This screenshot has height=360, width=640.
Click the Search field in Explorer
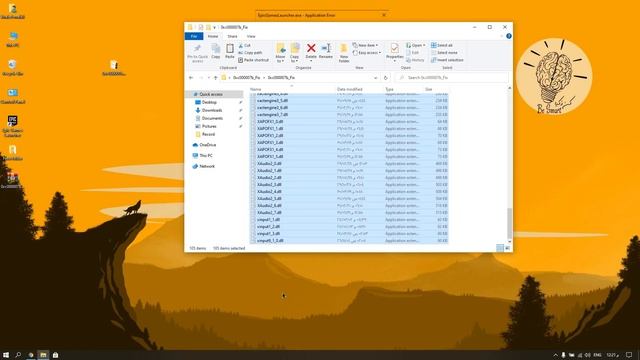point(452,78)
